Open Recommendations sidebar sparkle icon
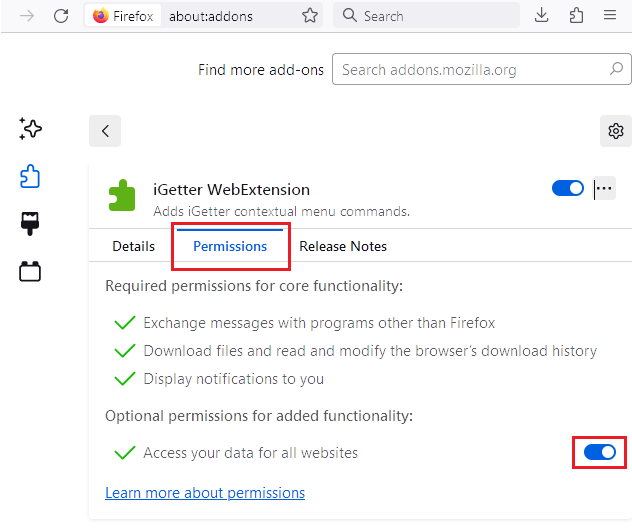The image size is (632, 529). 30,129
